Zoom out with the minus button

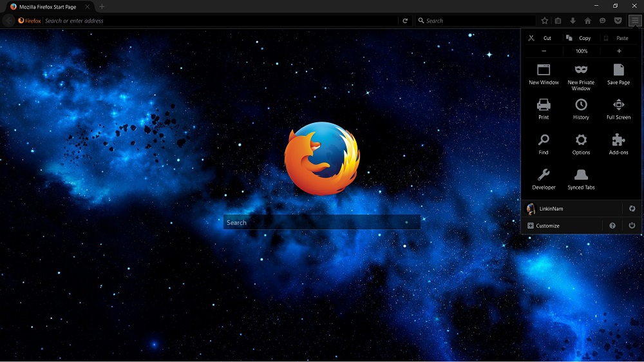(544, 51)
